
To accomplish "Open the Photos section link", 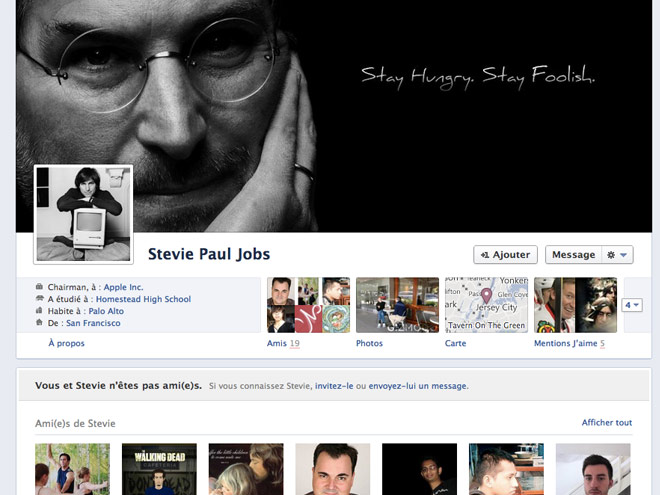I will tap(369, 343).
